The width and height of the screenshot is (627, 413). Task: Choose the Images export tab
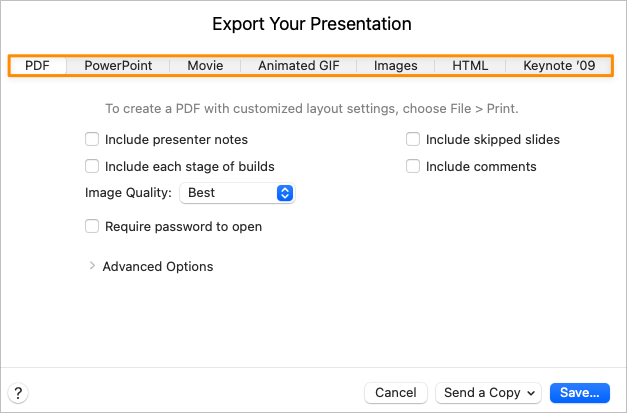pyautogui.click(x=396, y=66)
